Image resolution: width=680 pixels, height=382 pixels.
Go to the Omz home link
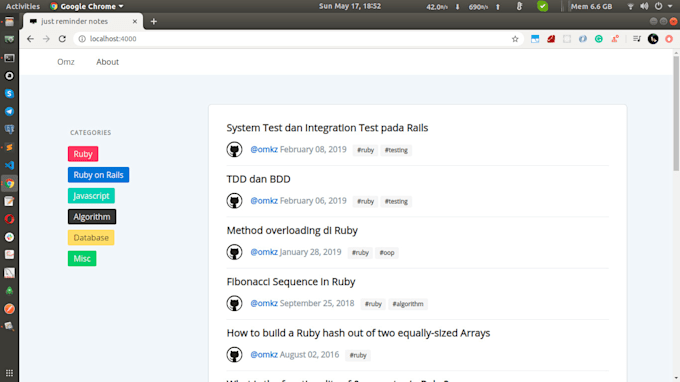click(x=66, y=62)
